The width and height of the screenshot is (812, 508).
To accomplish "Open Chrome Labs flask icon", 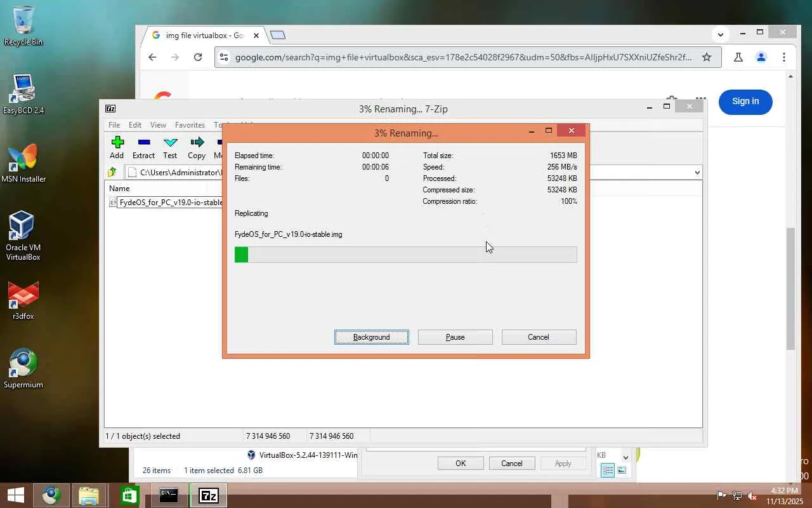I will pos(738,57).
